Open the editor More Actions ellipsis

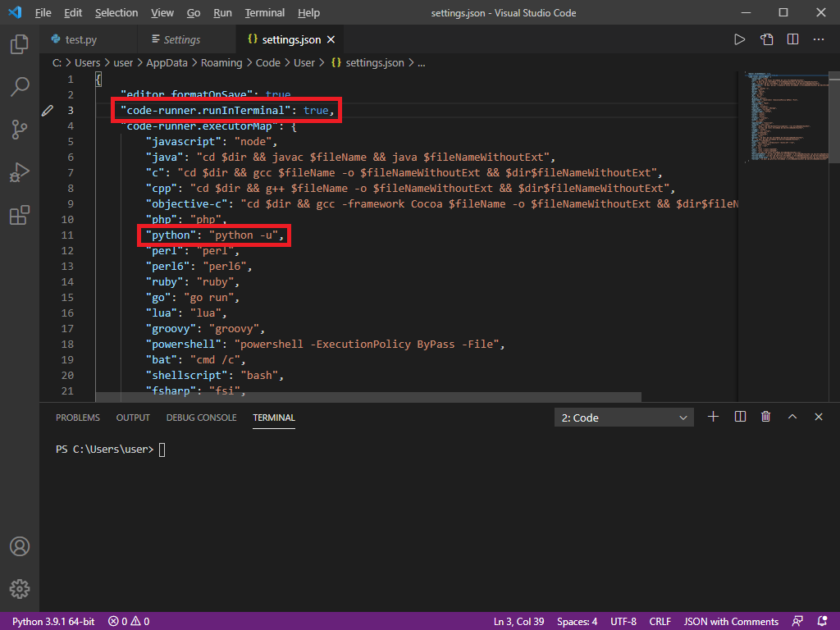[x=819, y=39]
